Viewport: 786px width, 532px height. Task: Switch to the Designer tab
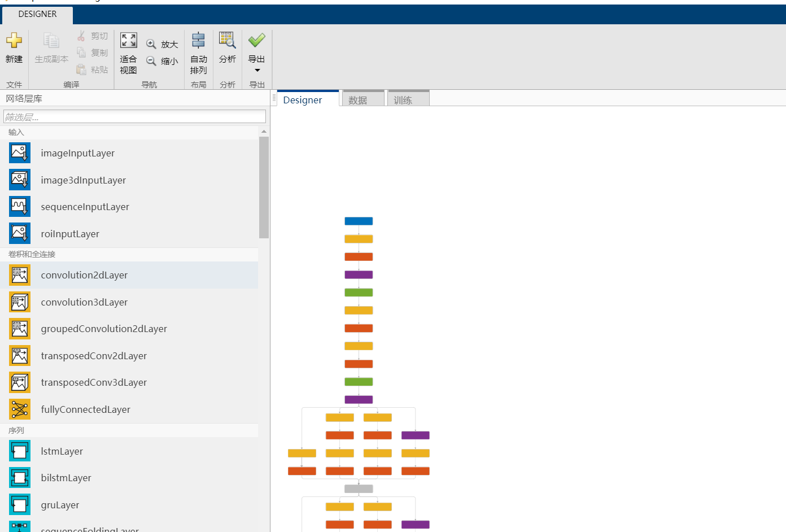tap(308, 99)
